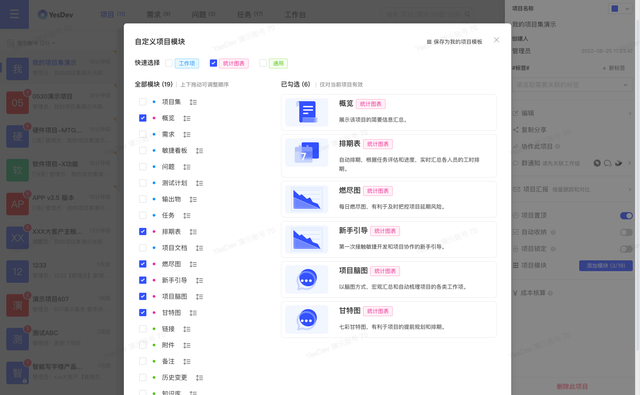Screen dimensions: 640x395
Task: Switch to the 项目 tab
Action: click(113, 15)
